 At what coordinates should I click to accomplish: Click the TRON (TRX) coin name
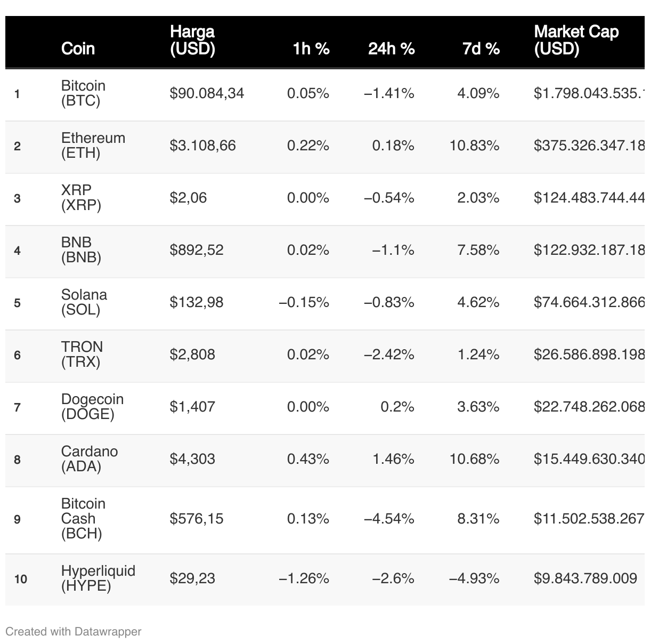pyautogui.click(x=82, y=355)
